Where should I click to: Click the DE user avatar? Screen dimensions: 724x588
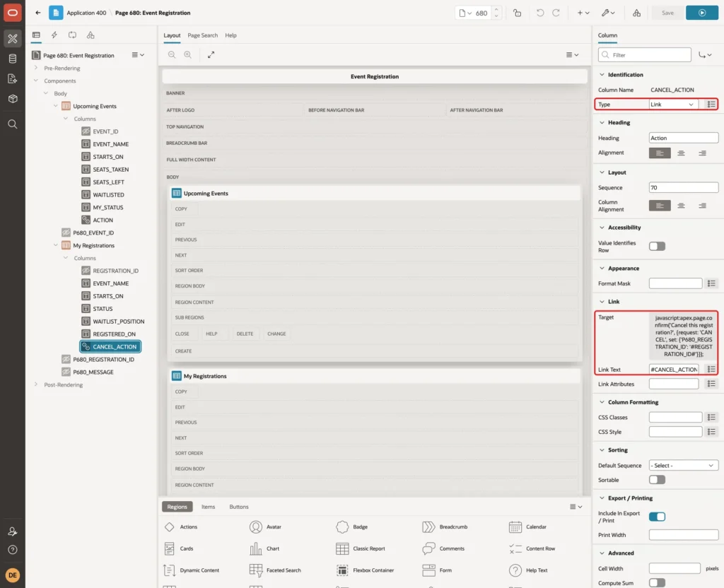[x=13, y=575]
